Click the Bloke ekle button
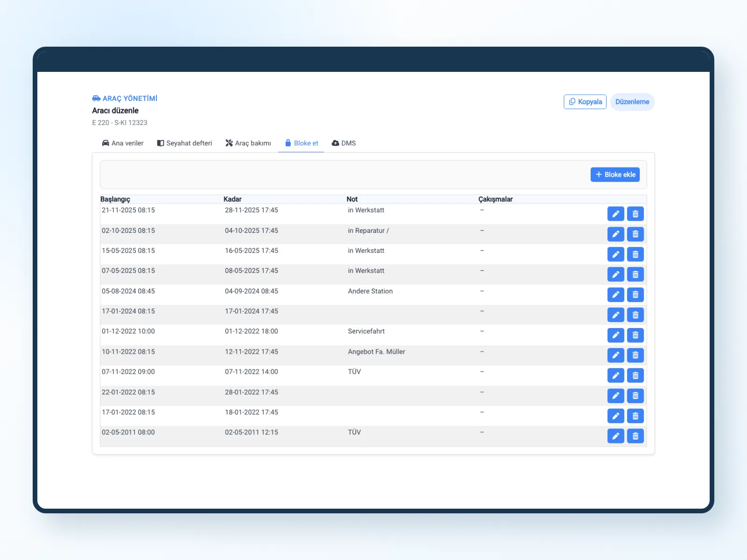This screenshot has width=747, height=560. [615, 175]
